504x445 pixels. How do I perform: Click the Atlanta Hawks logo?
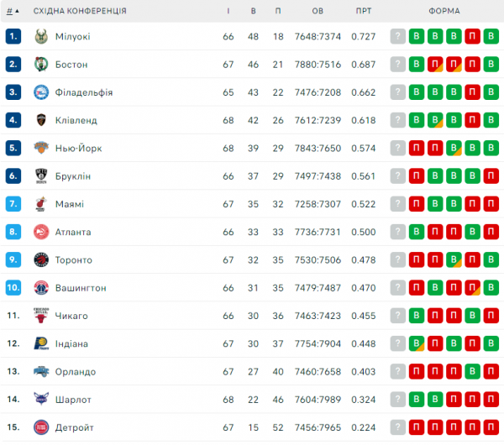click(x=40, y=232)
